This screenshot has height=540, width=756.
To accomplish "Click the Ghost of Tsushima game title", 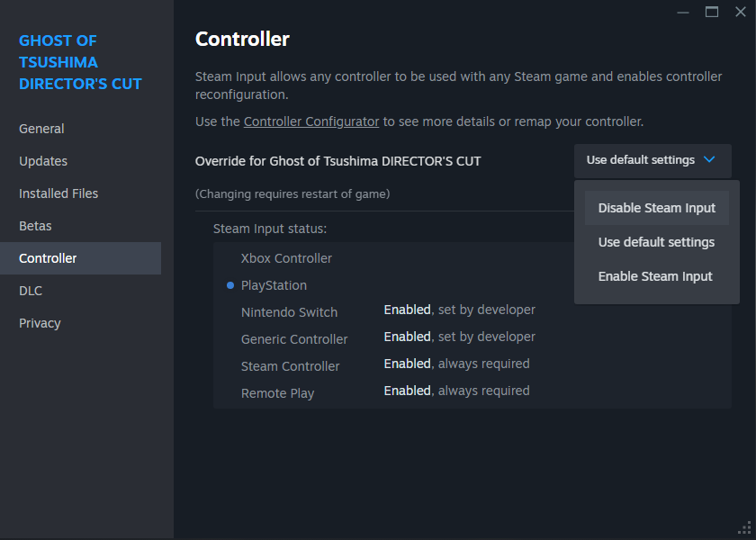I will point(80,62).
